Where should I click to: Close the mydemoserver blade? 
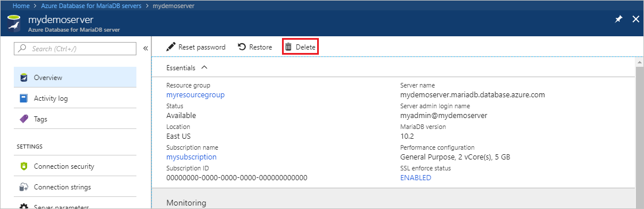(636, 20)
